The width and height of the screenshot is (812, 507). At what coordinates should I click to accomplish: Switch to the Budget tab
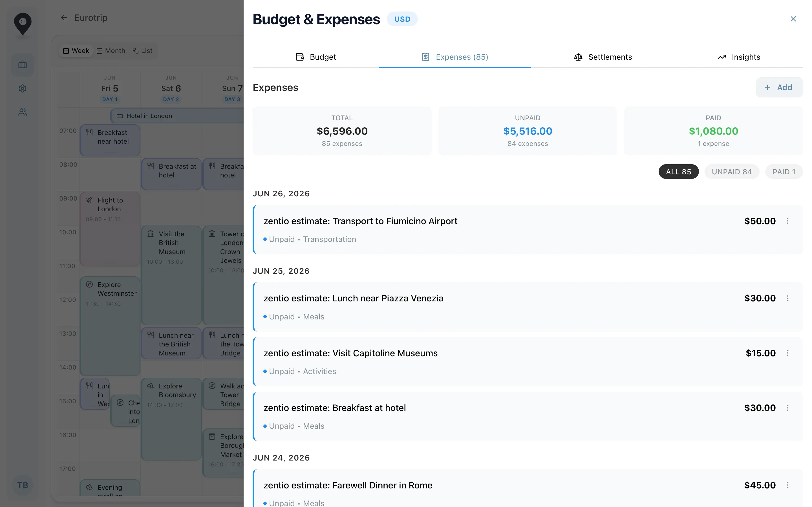pos(316,57)
